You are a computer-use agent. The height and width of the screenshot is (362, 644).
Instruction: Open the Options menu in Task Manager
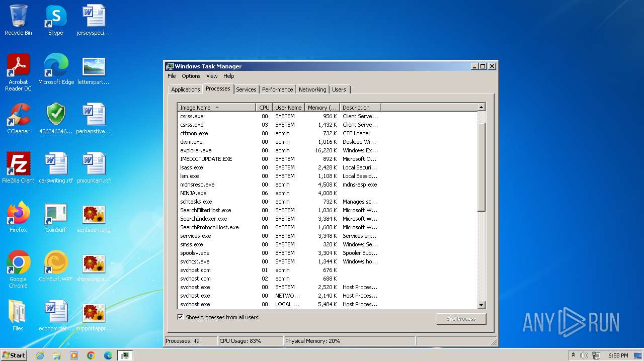coord(191,76)
